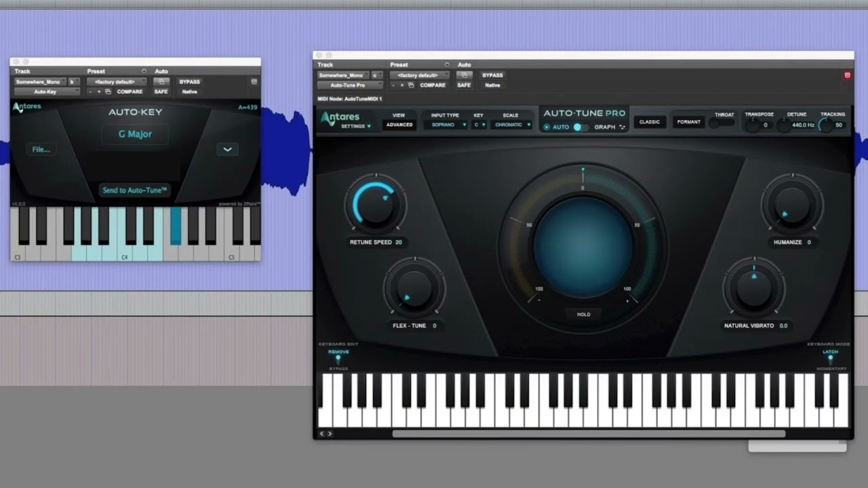The image size is (868, 488).
Task: Toggle SAFE in Auto-Key window
Action: tap(161, 91)
